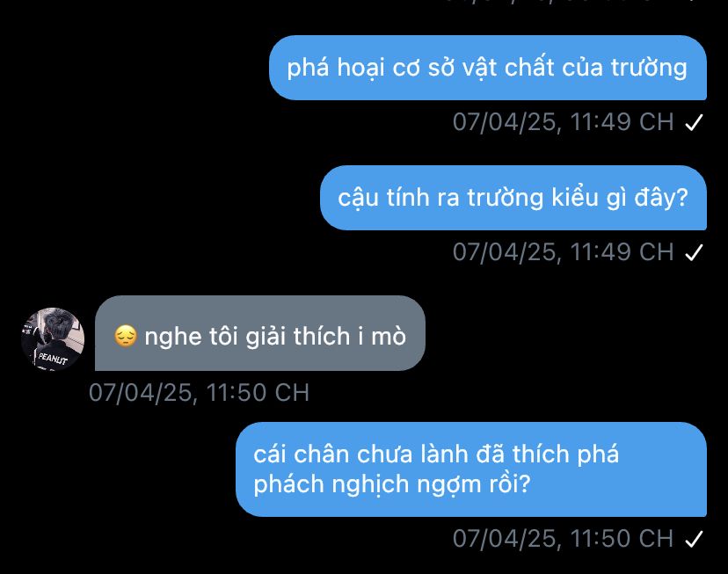Select the gray bubble 'nghe tôi giải thích i mò'
The image size is (728, 574).
tap(260, 333)
